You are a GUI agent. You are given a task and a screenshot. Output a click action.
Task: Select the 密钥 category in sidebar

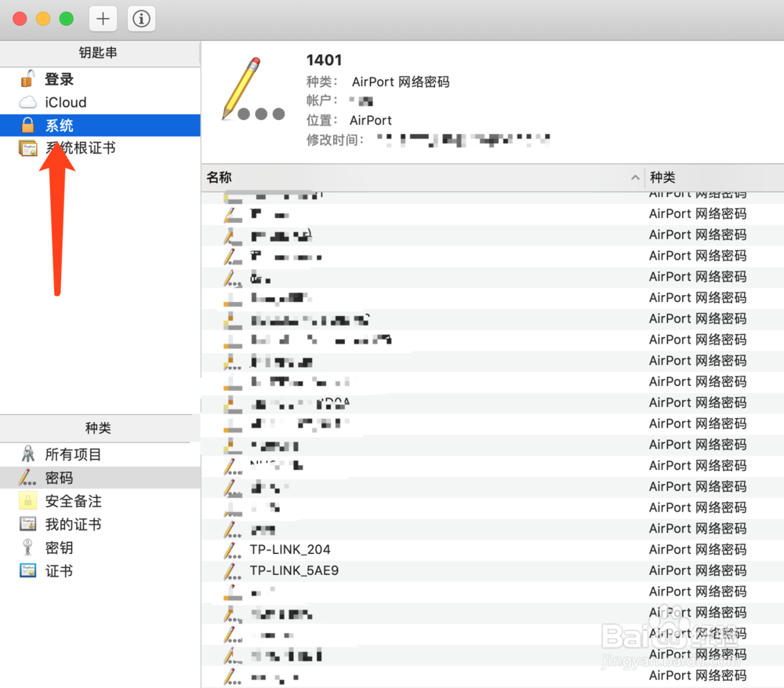(28, 548)
